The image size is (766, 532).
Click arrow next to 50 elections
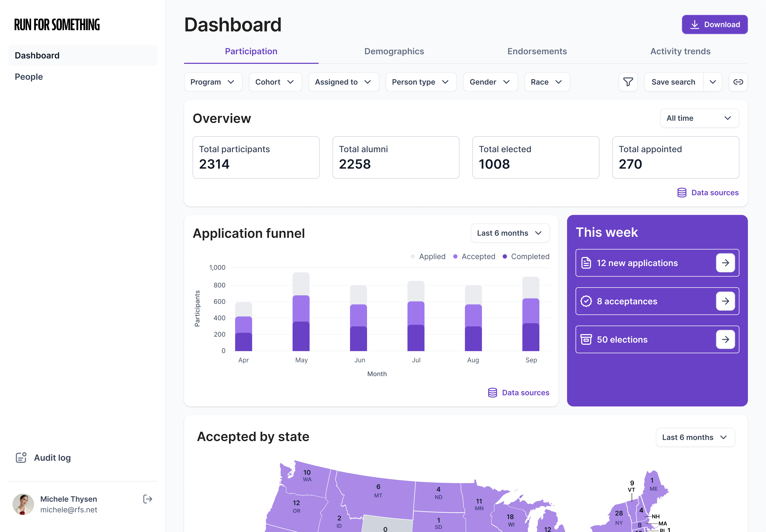pyautogui.click(x=725, y=340)
